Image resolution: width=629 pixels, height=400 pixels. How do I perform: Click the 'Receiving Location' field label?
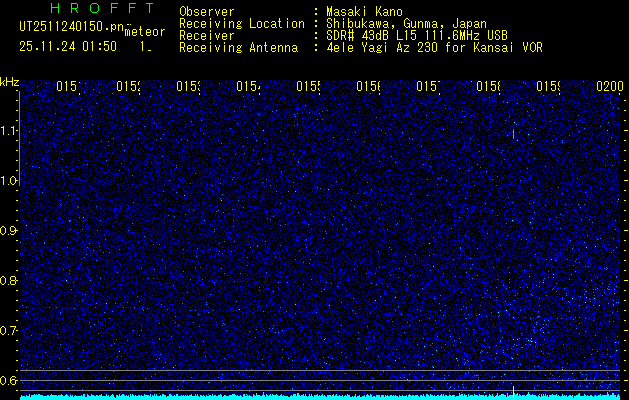click(242, 24)
